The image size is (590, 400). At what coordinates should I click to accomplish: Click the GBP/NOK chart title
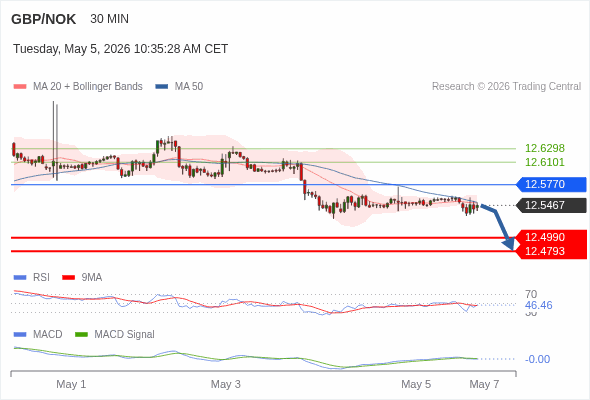[44, 19]
